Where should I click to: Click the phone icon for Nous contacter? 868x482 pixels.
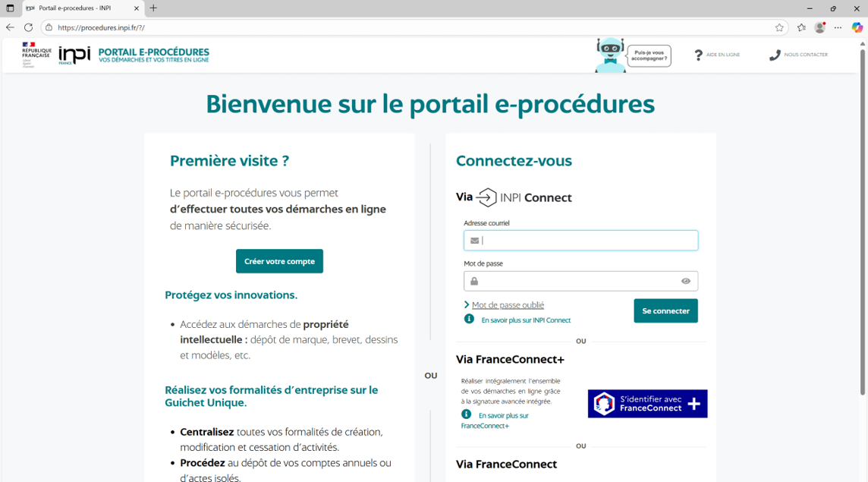pos(774,55)
